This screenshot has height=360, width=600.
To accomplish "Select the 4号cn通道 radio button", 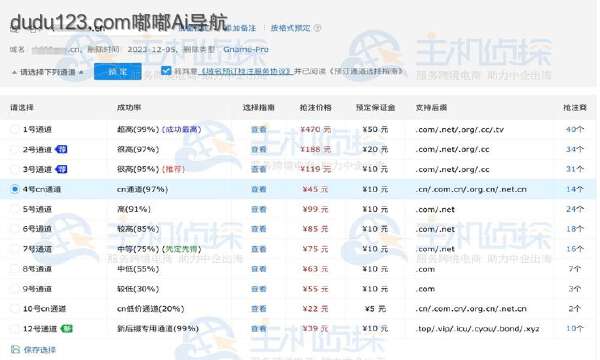I will (15, 189).
